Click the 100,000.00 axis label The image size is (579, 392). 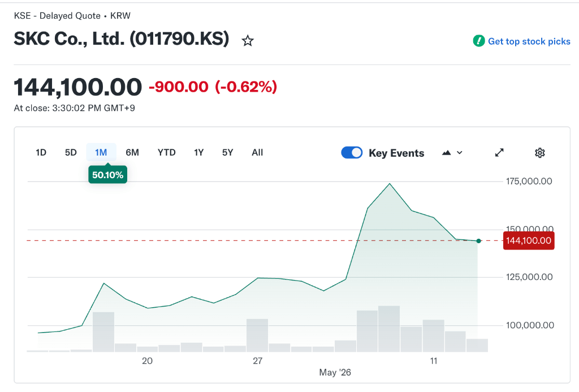coord(530,325)
